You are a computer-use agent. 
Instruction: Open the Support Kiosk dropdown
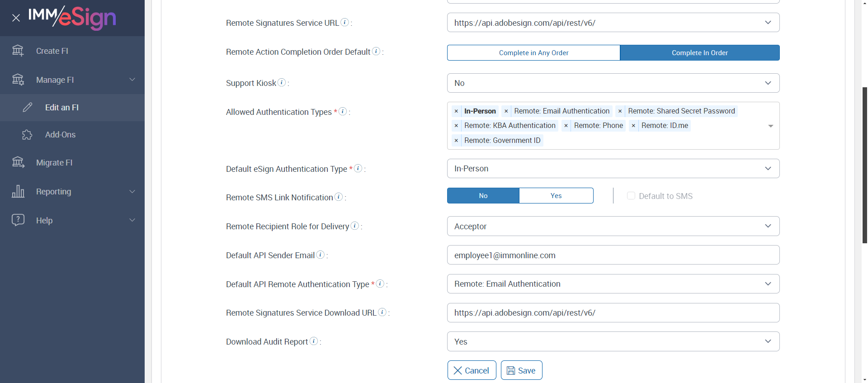tap(613, 83)
